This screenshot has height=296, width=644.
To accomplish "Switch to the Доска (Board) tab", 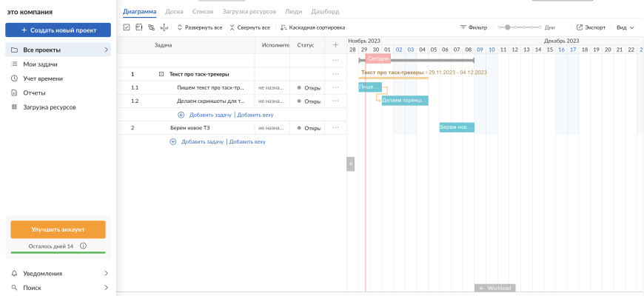I will click(x=175, y=12).
